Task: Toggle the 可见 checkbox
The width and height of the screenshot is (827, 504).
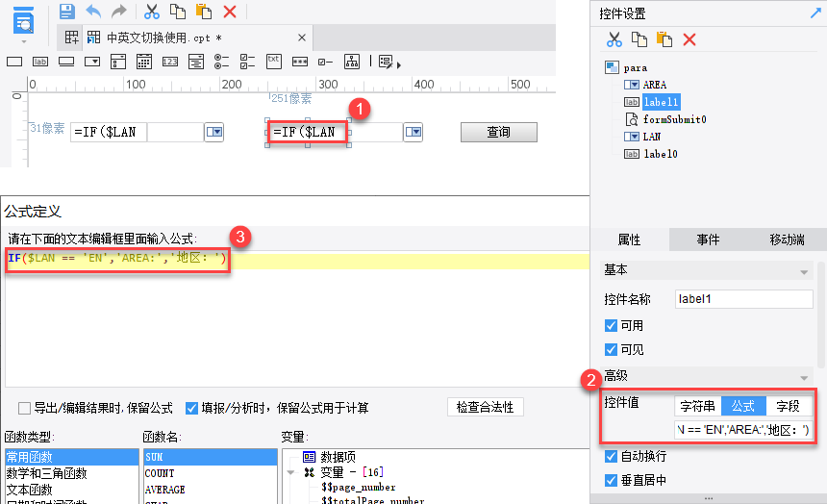Action: pos(611,350)
